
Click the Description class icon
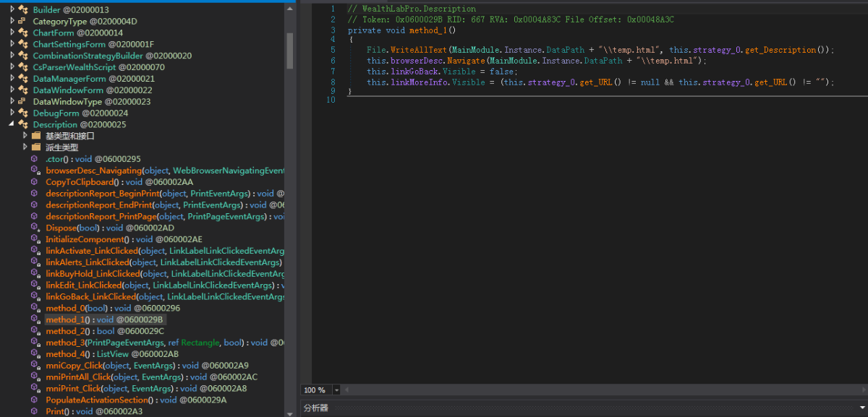tap(23, 124)
